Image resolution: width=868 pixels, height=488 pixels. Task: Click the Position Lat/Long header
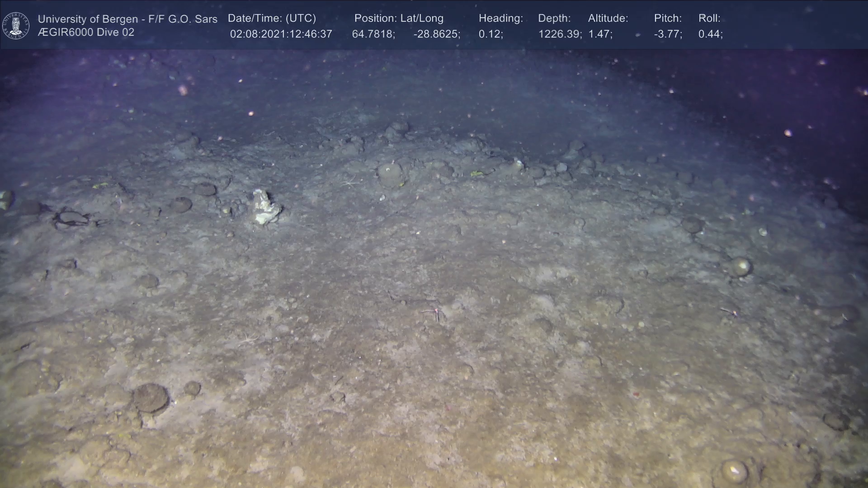[x=399, y=19]
